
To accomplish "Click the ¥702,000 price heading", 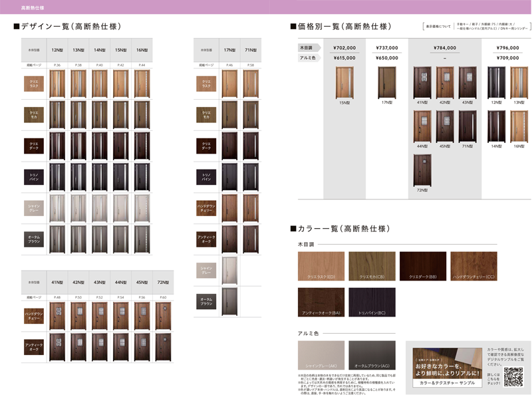I will pos(344,48).
